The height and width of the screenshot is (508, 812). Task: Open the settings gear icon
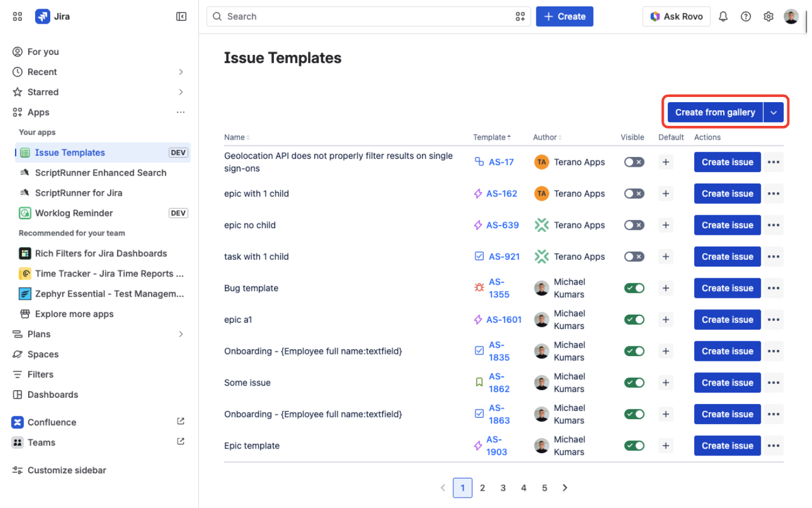(x=768, y=17)
